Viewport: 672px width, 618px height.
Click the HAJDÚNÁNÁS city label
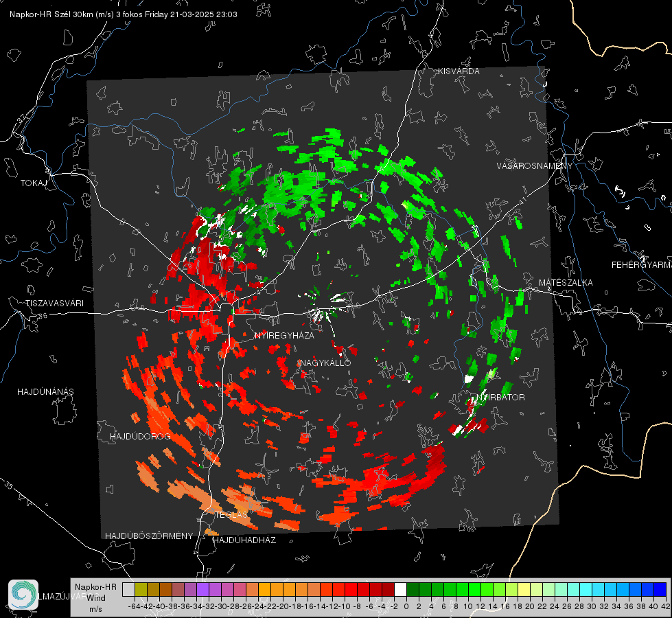[x=45, y=391]
